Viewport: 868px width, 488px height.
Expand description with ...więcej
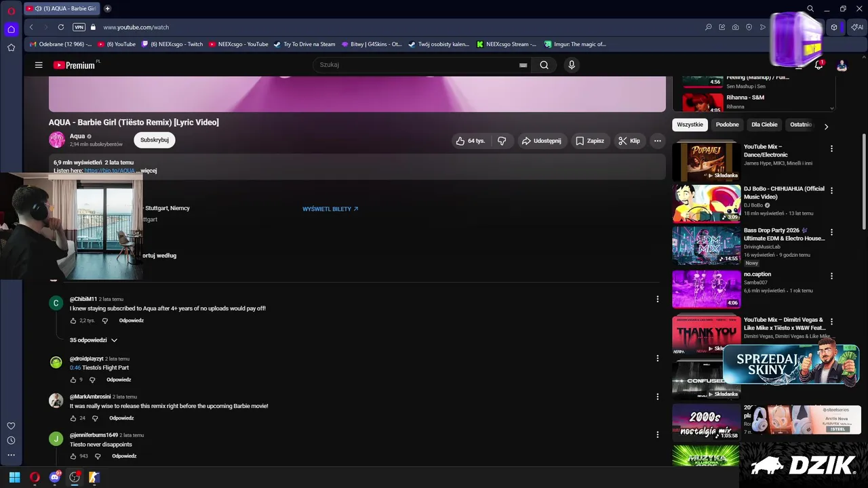click(147, 171)
